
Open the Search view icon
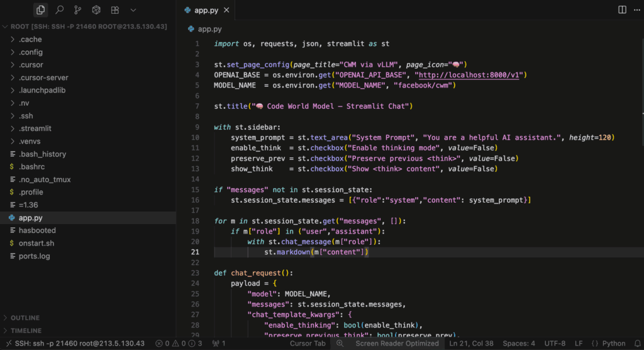[59, 10]
